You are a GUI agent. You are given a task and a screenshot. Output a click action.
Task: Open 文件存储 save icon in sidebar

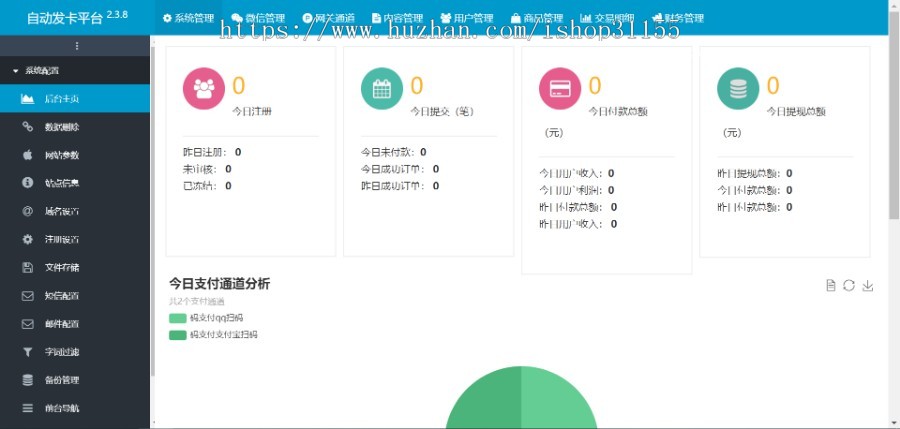click(x=28, y=267)
